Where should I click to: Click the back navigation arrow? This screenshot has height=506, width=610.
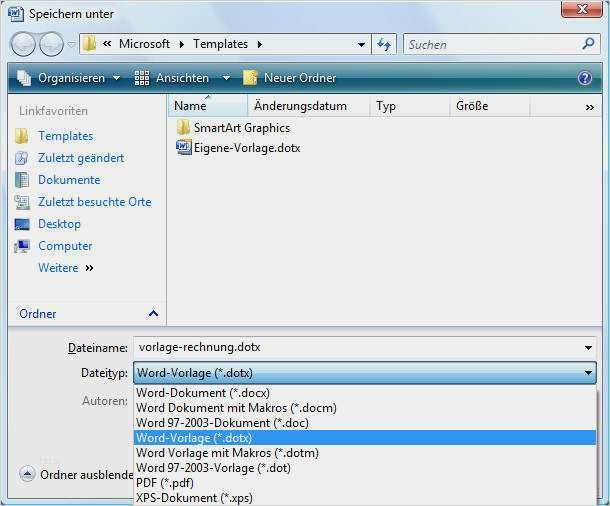[24, 44]
